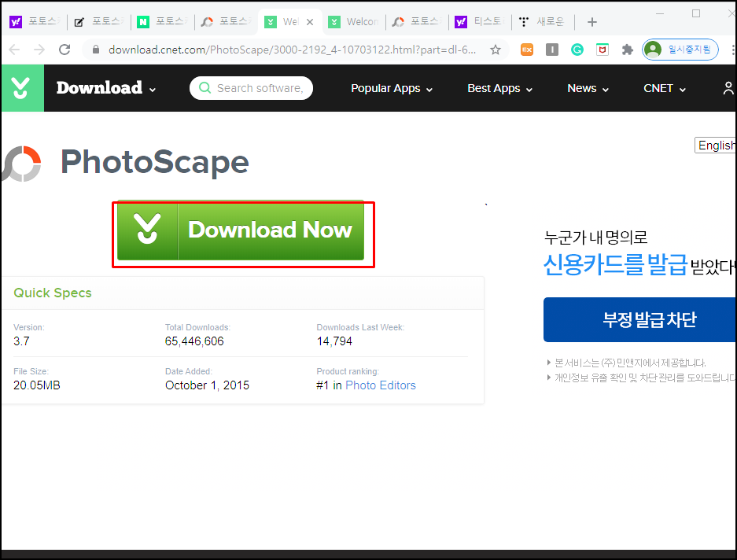This screenshot has width=737, height=560.
Task: Click the profile 일시중지됨 button
Action: [x=680, y=50]
